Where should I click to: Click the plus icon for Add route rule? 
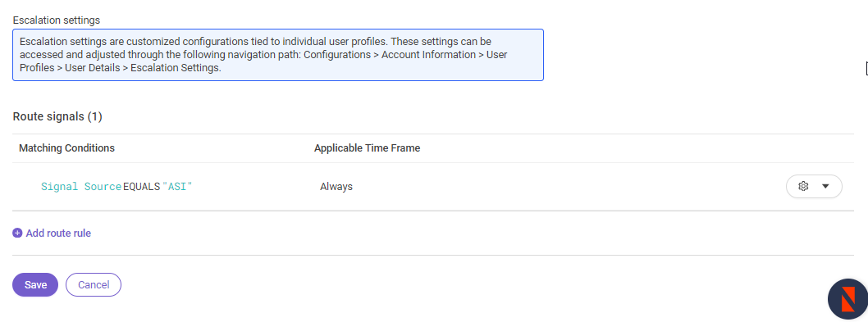[17, 233]
